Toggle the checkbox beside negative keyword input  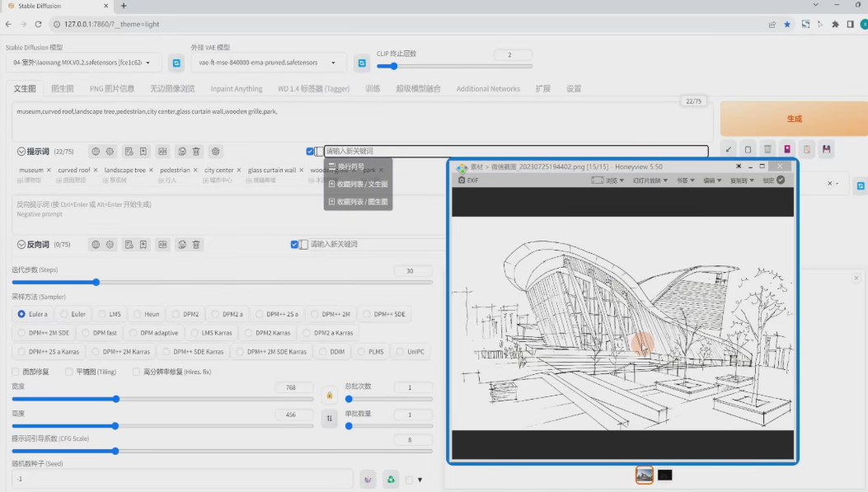294,244
